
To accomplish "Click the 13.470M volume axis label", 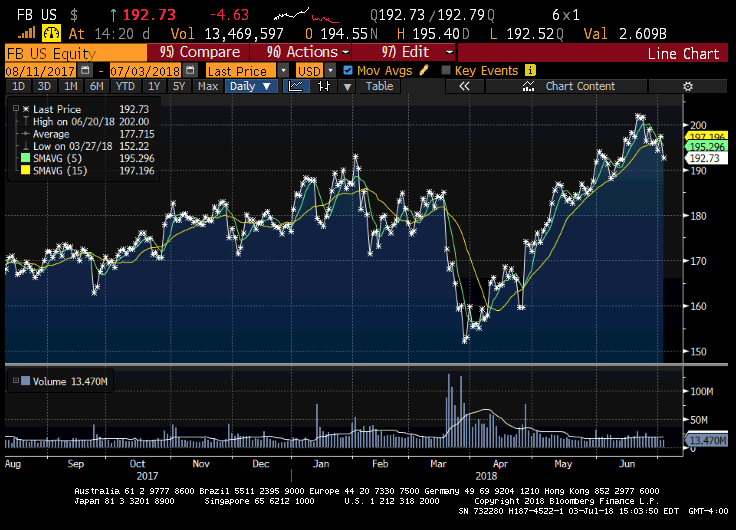I will tap(706, 440).
